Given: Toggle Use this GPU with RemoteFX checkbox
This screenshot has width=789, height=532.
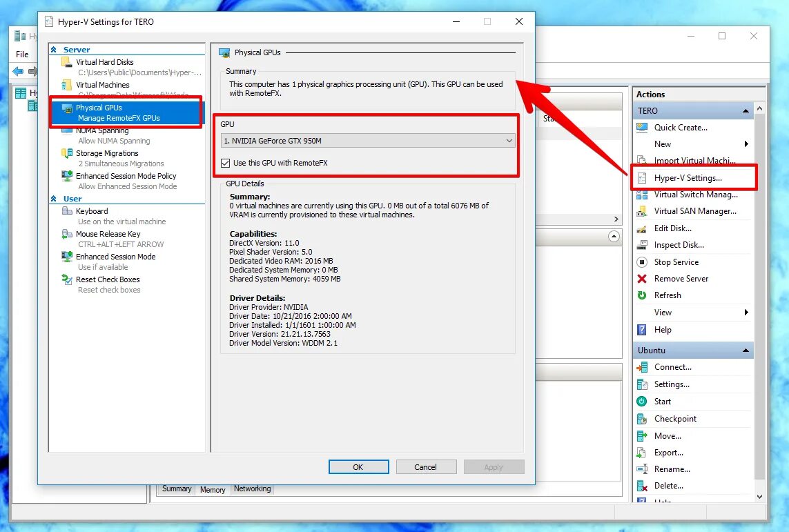Looking at the screenshot, I should pyautogui.click(x=226, y=163).
